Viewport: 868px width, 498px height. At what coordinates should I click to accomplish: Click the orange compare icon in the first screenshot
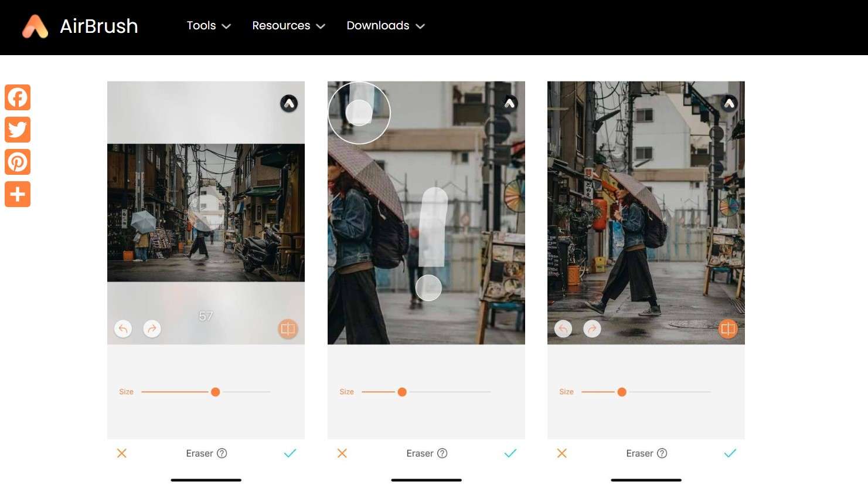point(288,329)
